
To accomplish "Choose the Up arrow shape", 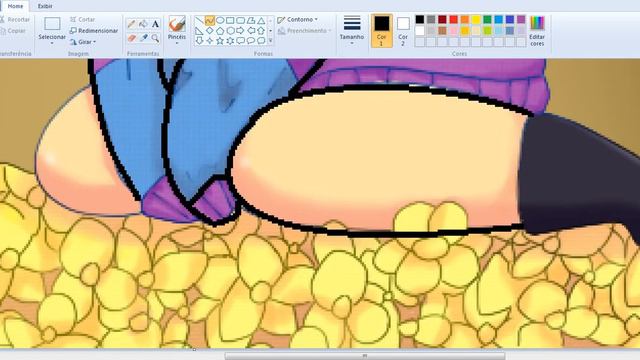I will click(261, 31).
